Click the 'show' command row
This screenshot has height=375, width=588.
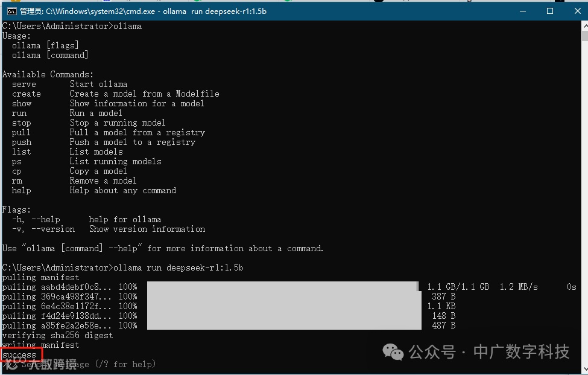pos(108,104)
